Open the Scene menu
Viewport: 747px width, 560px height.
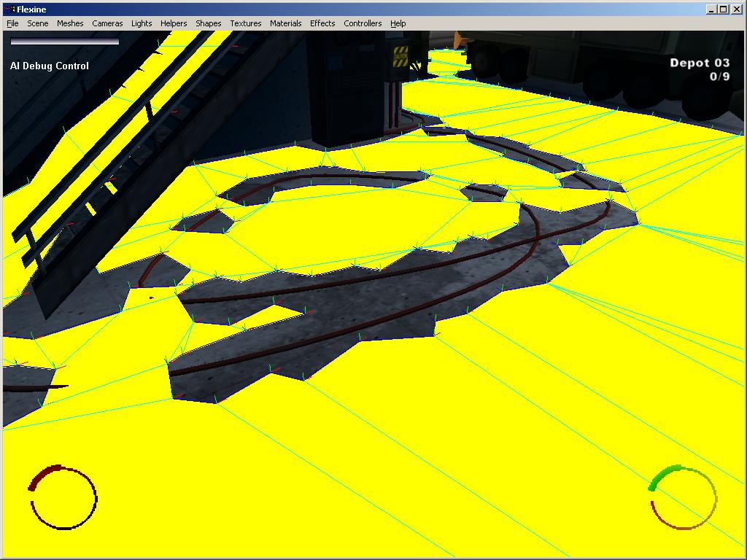(x=38, y=23)
